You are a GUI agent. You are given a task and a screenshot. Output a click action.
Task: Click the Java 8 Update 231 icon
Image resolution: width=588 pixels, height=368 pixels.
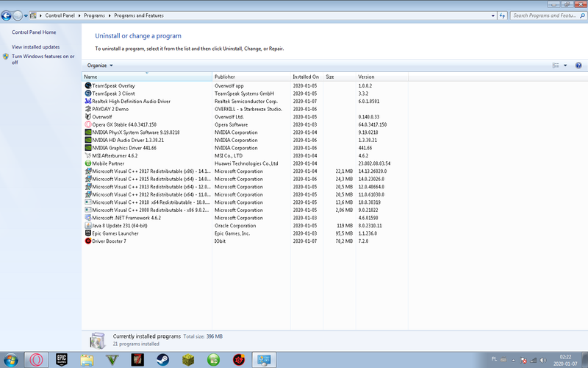[88, 226]
